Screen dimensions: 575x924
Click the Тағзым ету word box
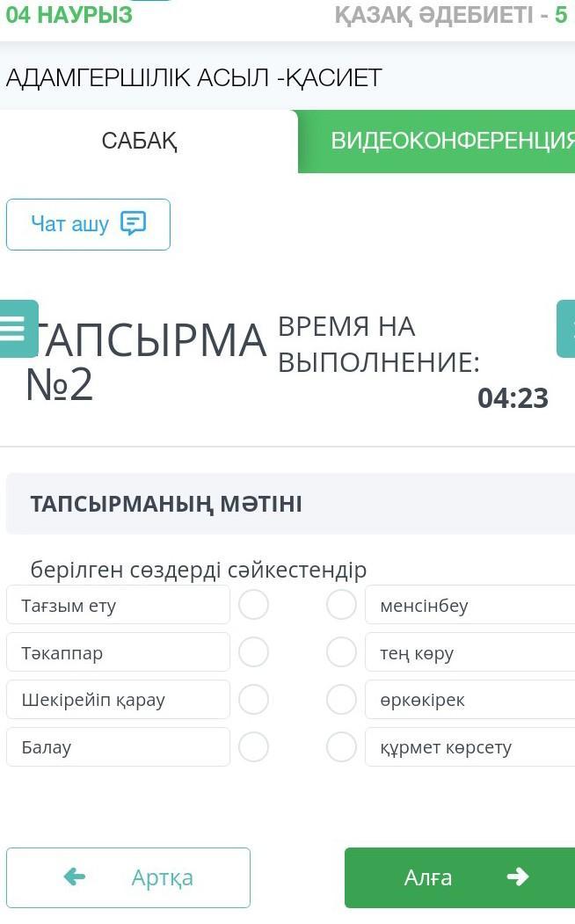(118, 605)
